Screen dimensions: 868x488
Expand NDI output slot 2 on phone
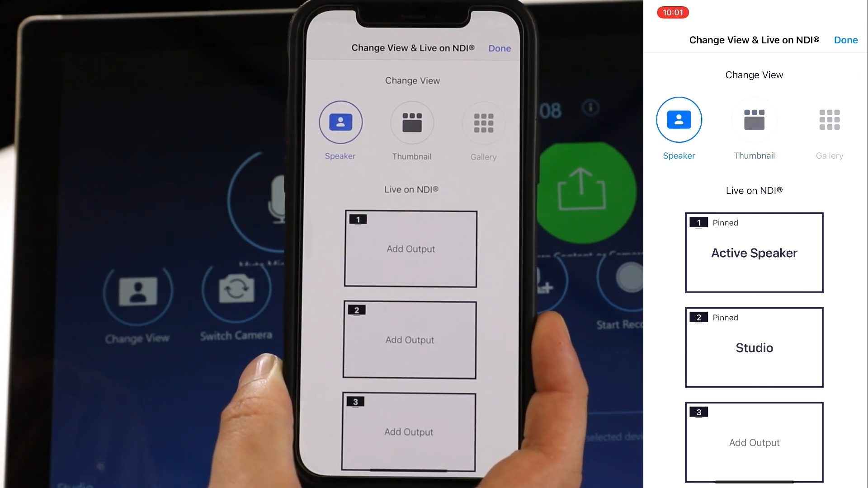coord(410,339)
